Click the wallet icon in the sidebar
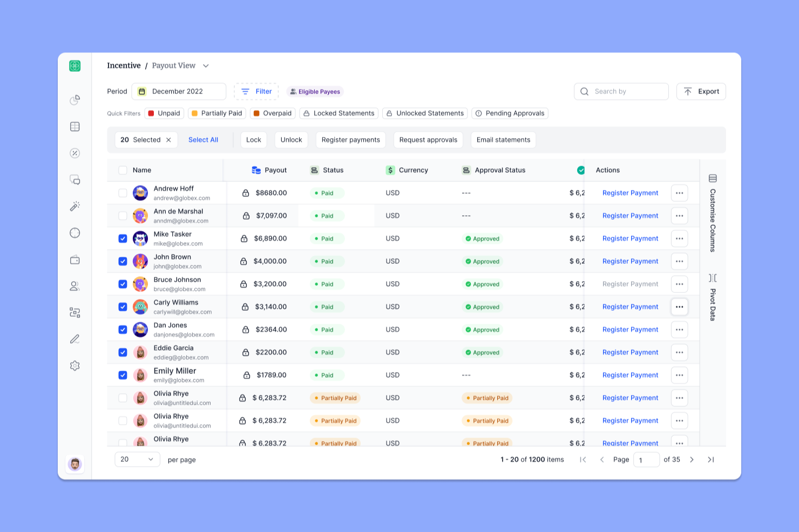This screenshot has width=799, height=532. point(75,260)
